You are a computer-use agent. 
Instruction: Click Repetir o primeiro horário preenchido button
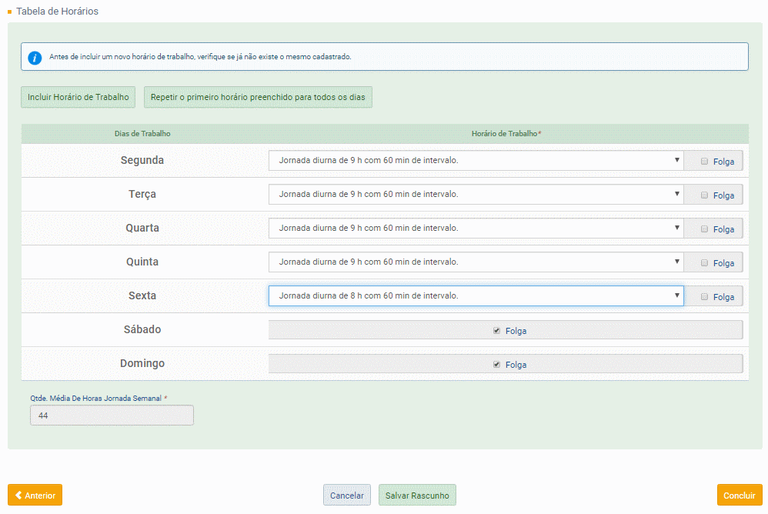pos(259,97)
